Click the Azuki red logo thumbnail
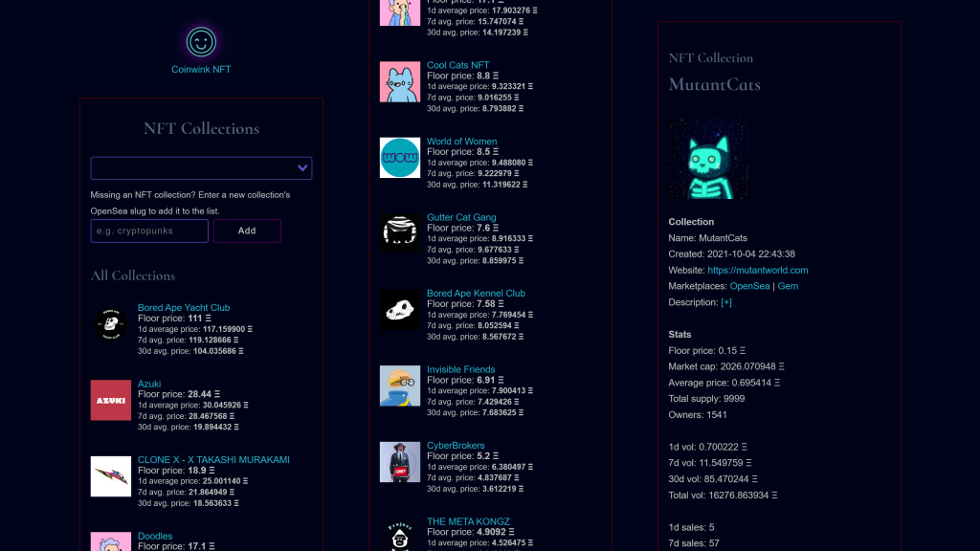Viewport: 980px width, 551px height. [x=111, y=401]
